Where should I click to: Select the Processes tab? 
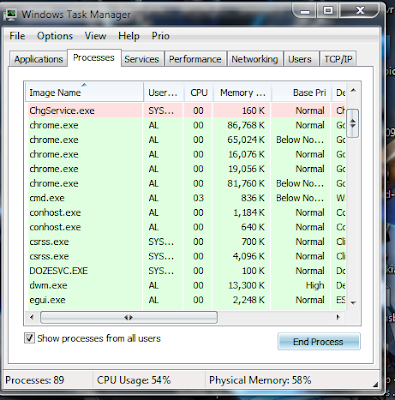pos(94,58)
